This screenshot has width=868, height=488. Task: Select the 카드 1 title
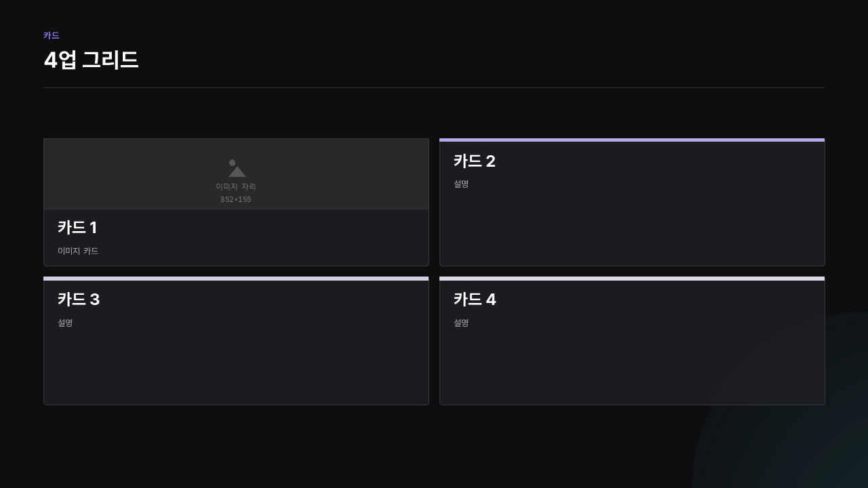click(x=77, y=228)
